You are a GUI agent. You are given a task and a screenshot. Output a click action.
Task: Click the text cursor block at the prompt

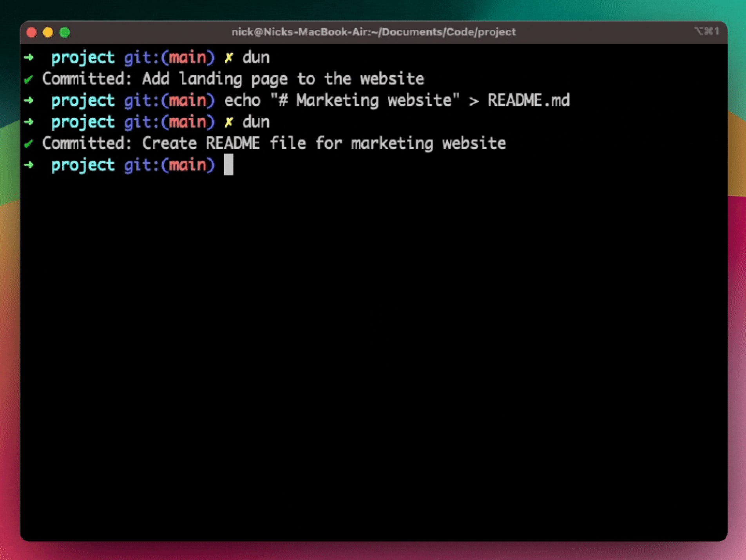click(x=228, y=164)
